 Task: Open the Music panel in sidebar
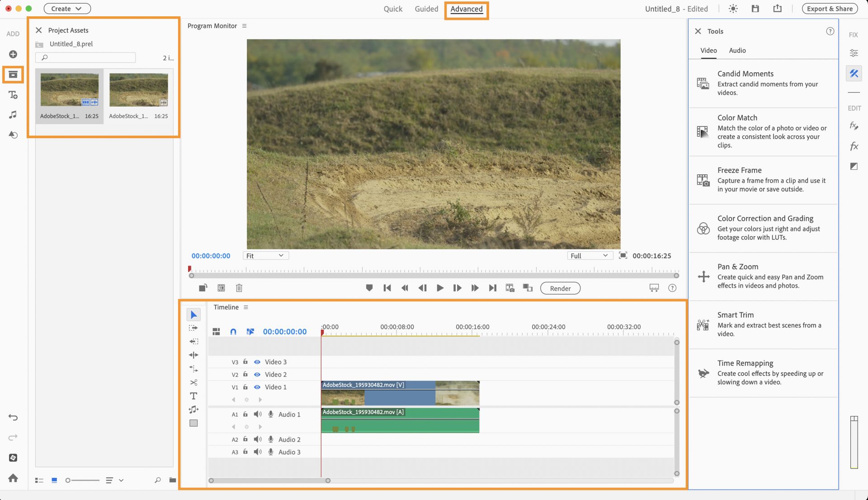(x=13, y=115)
